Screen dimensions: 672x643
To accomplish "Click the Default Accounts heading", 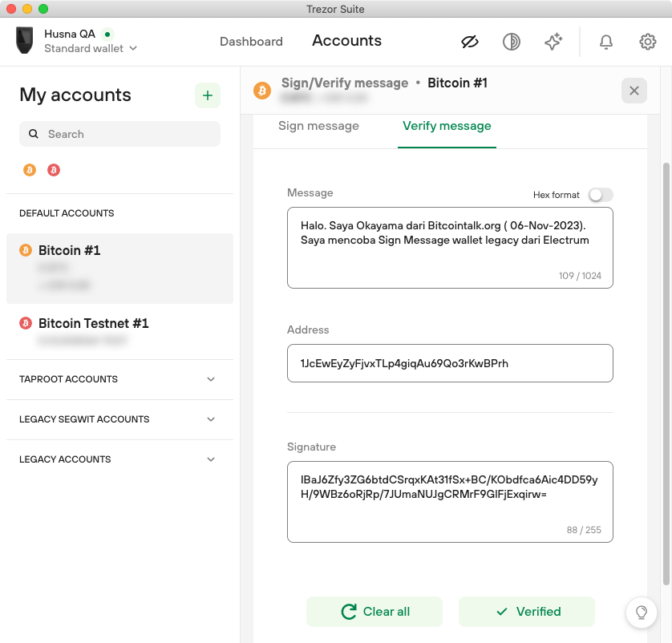I will (x=67, y=213).
